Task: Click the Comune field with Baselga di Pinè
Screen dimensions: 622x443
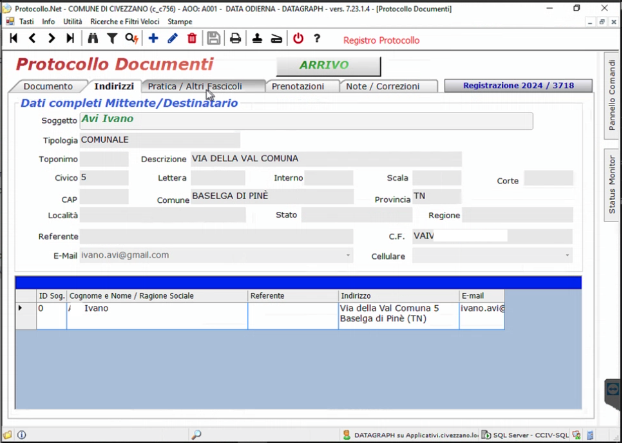Action: 272,197
